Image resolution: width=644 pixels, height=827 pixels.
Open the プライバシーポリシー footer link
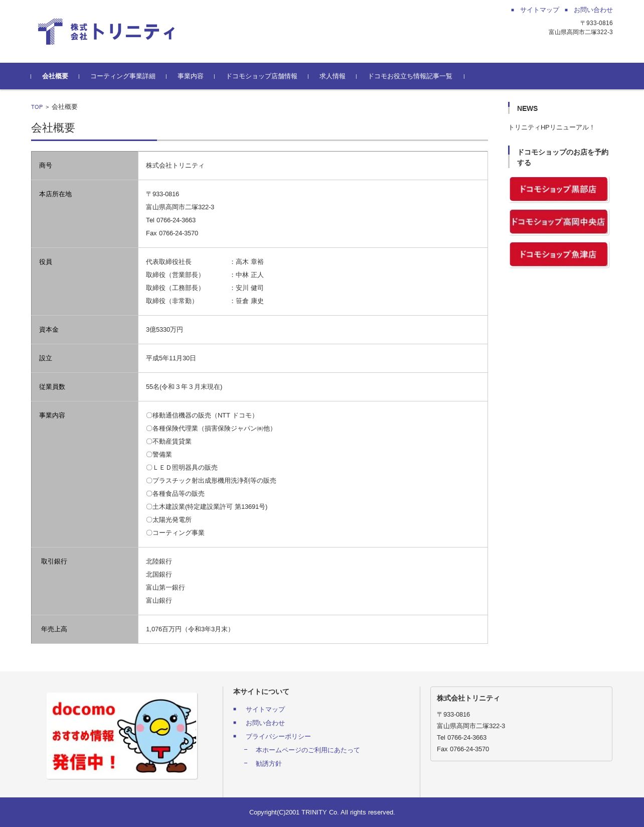[x=278, y=737]
